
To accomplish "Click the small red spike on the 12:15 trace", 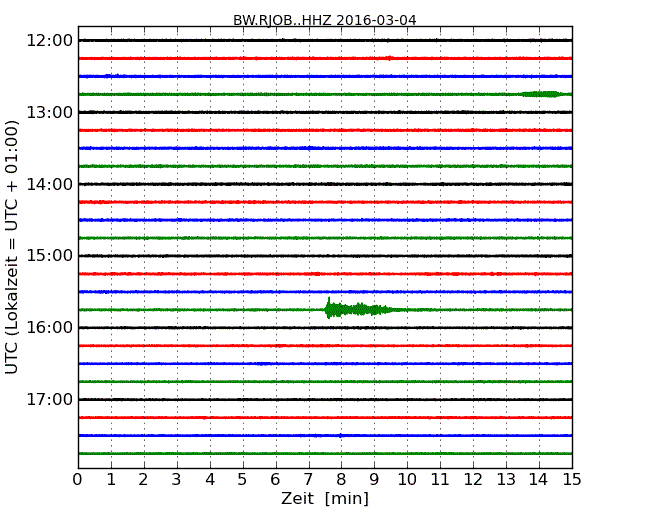I will click(x=389, y=58).
